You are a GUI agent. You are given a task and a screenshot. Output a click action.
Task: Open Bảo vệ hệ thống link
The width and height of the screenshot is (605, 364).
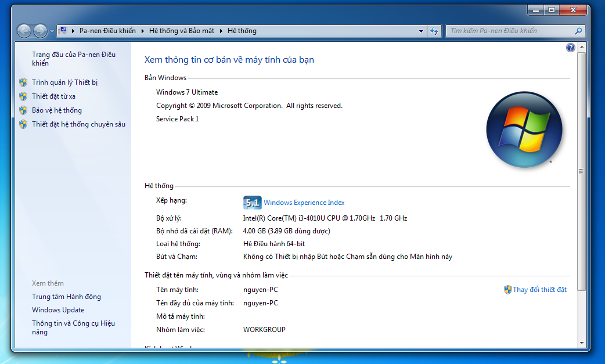[x=57, y=110]
